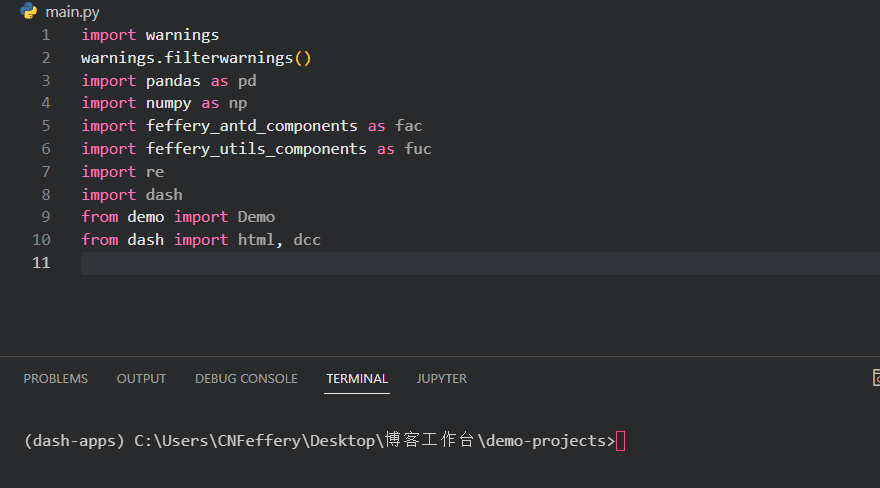Switch to the JUPYTER tab
The width and height of the screenshot is (880, 488).
(x=442, y=379)
